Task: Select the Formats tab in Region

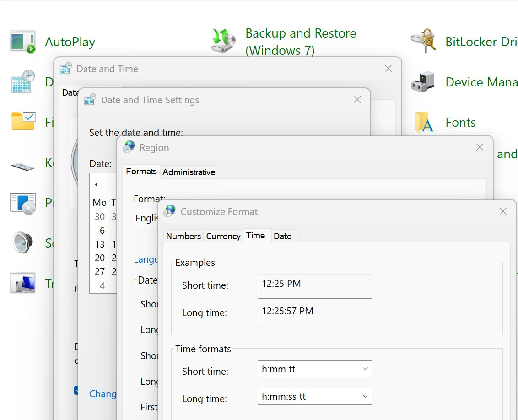Action: (141, 172)
